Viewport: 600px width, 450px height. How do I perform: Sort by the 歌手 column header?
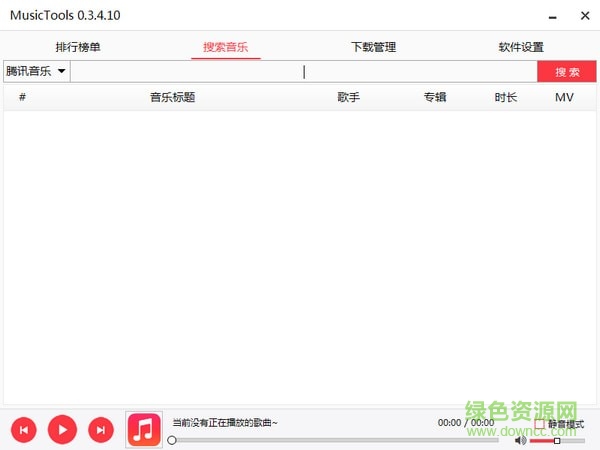click(x=349, y=97)
